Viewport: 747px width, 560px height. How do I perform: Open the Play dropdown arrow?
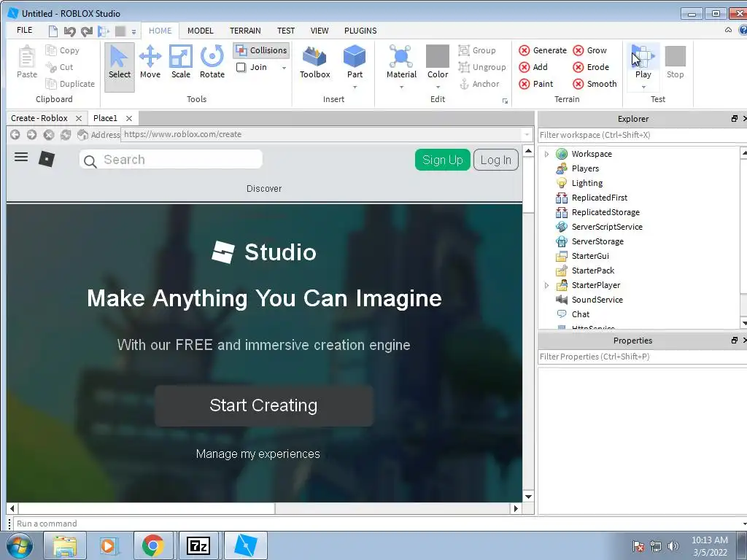click(643, 87)
